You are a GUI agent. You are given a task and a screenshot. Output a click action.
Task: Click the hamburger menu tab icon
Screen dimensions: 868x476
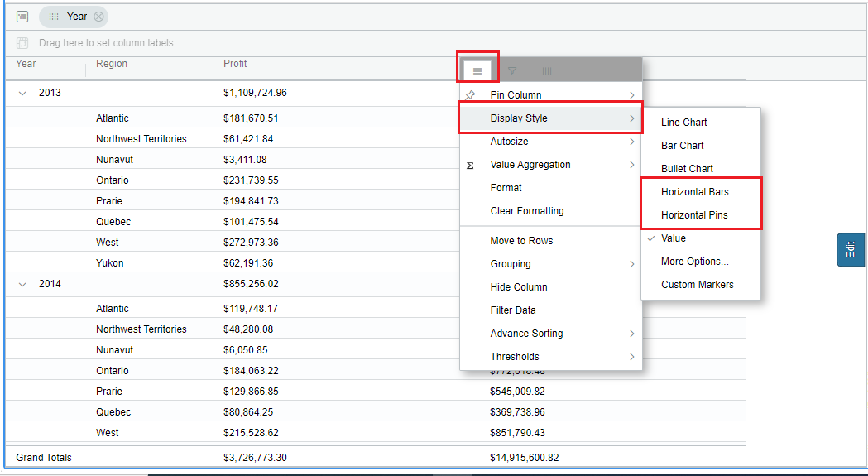click(x=477, y=71)
